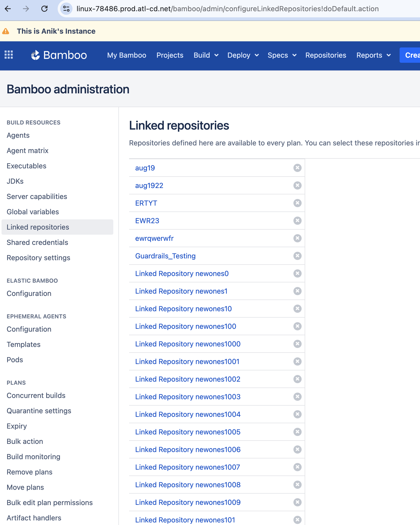Reload the page with the refresh icon
420x525 pixels.
click(44, 9)
